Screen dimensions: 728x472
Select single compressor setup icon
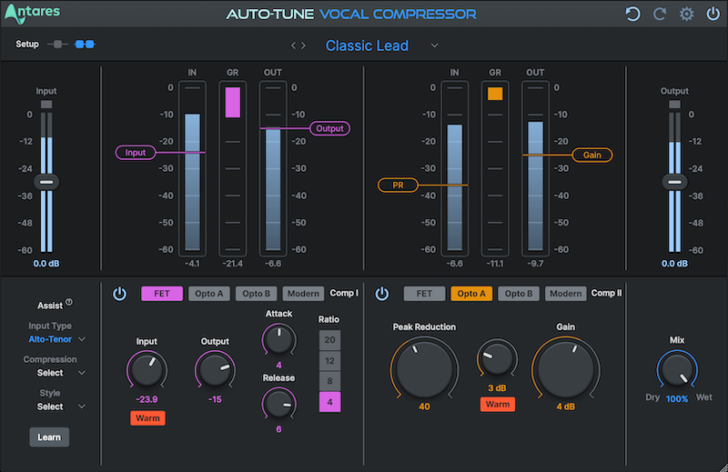tap(58, 44)
